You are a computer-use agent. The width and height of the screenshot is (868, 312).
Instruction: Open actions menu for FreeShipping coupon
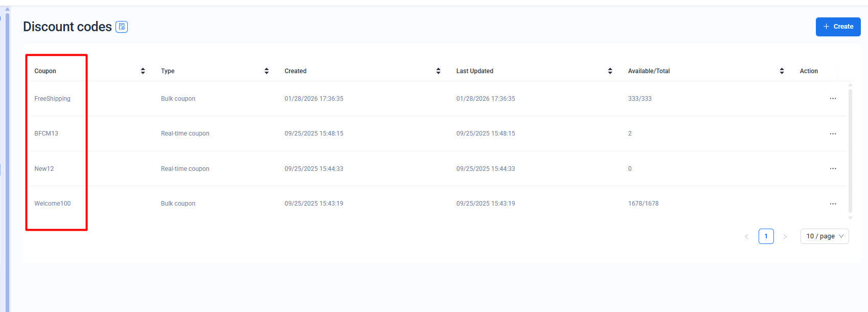click(x=833, y=99)
